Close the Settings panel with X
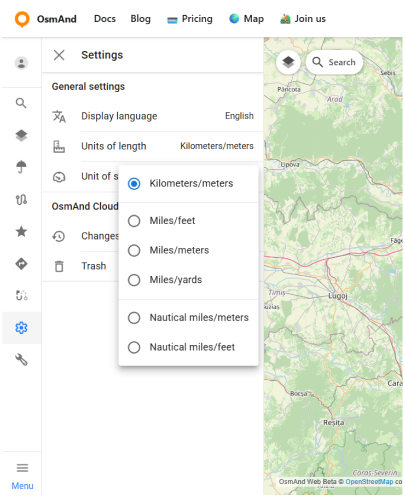Viewport: 405px width, 500px height. [x=59, y=55]
